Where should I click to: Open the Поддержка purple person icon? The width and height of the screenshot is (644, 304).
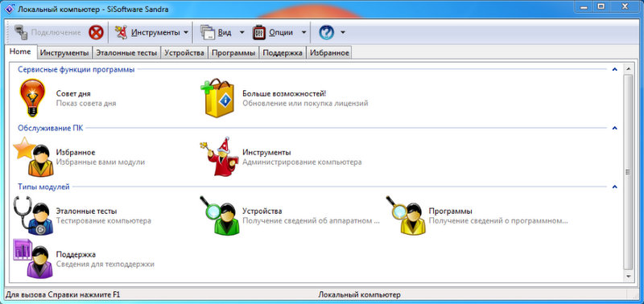33,258
